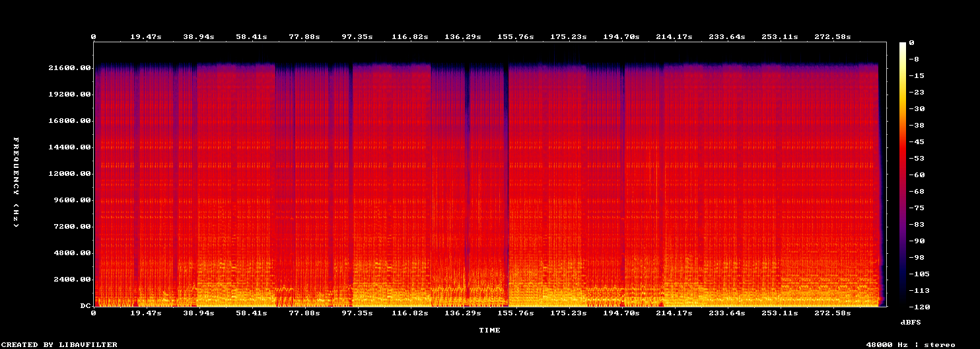980x349 pixels.
Task: Click the bottom 136.29s time marker
Action: (x=463, y=313)
